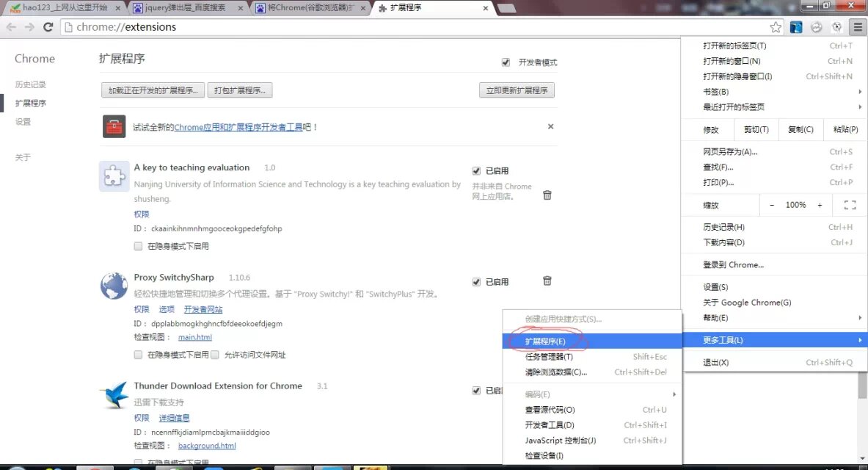Click the 打包扩展程序 button
The width and height of the screenshot is (868, 470).
pyautogui.click(x=240, y=90)
